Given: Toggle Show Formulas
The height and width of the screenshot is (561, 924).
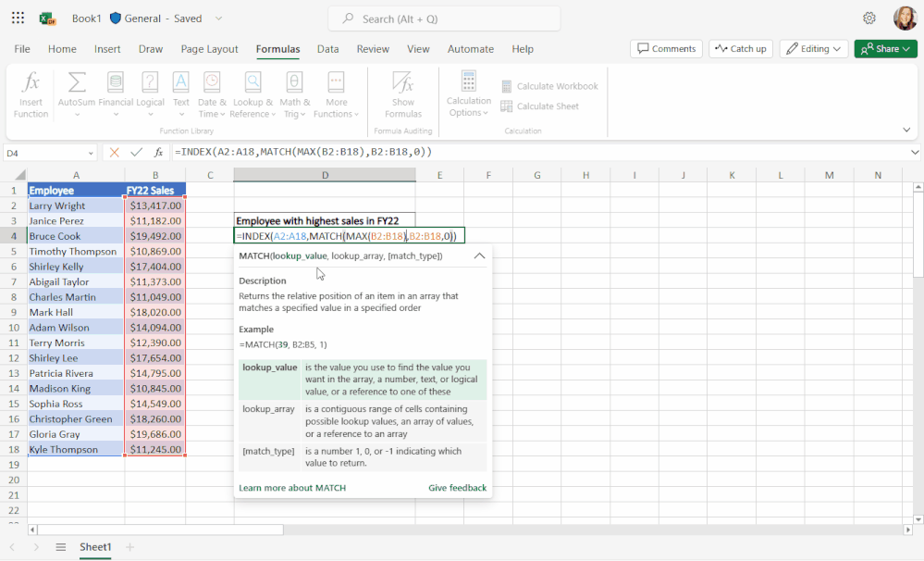Looking at the screenshot, I should tap(402, 93).
